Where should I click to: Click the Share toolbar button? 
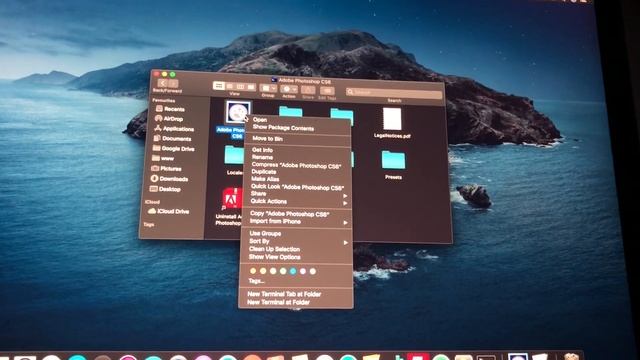308,90
